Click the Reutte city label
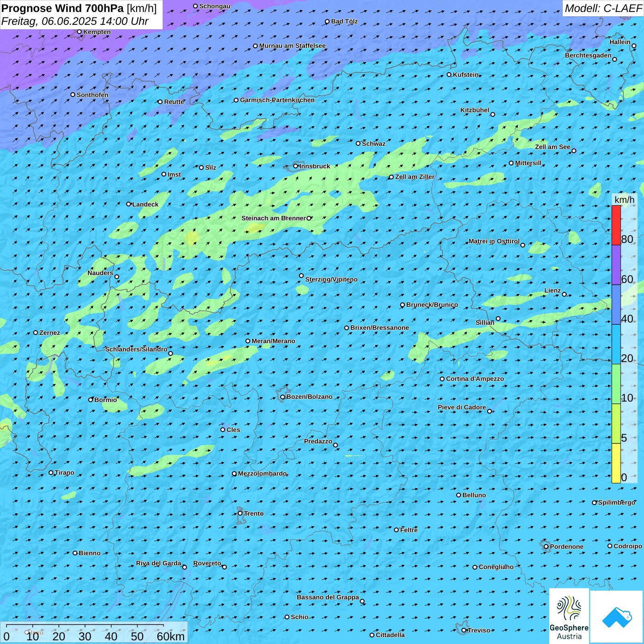The image size is (644, 644). pyautogui.click(x=174, y=102)
